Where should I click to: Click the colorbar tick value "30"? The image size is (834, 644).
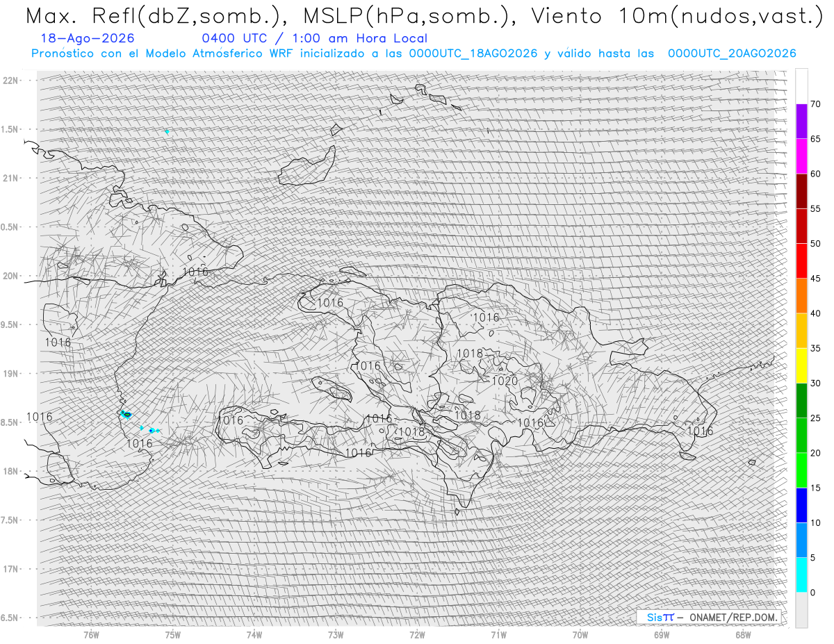[x=815, y=383]
